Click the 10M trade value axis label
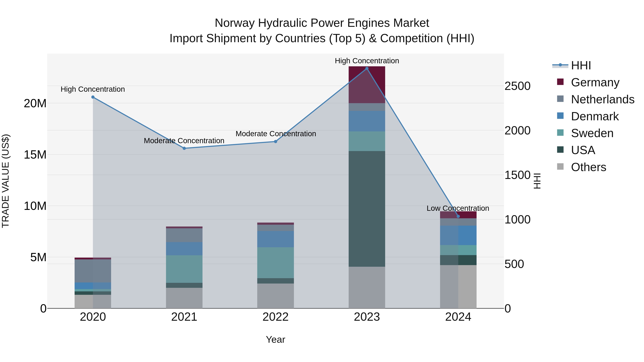 (x=35, y=206)
